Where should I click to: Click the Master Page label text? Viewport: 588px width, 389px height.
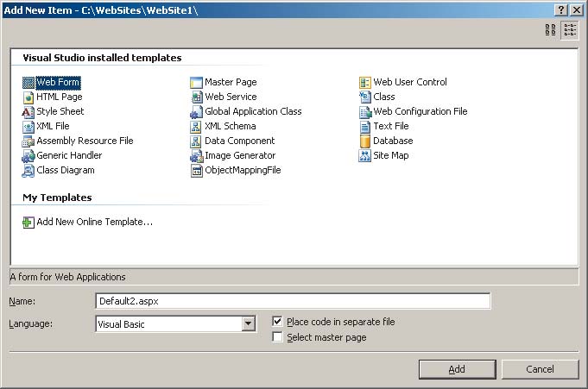(x=231, y=82)
